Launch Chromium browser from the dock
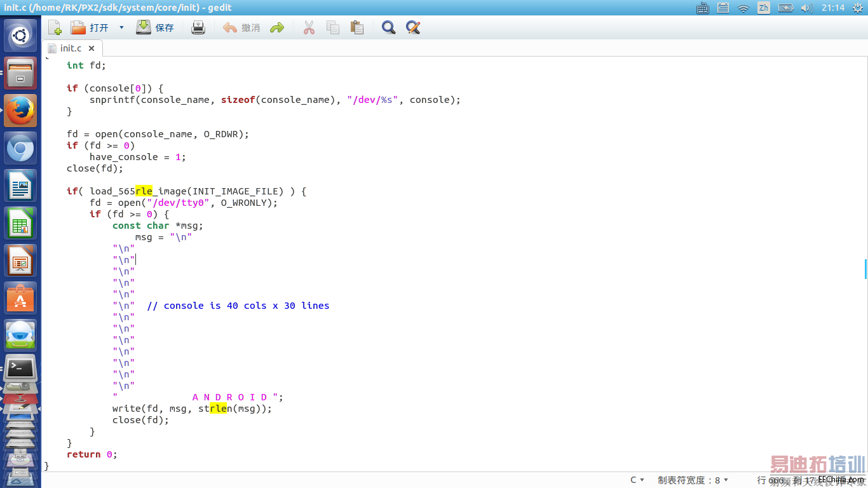Image resolution: width=868 pixels, height=488 pixels. (x=20, y=148)
